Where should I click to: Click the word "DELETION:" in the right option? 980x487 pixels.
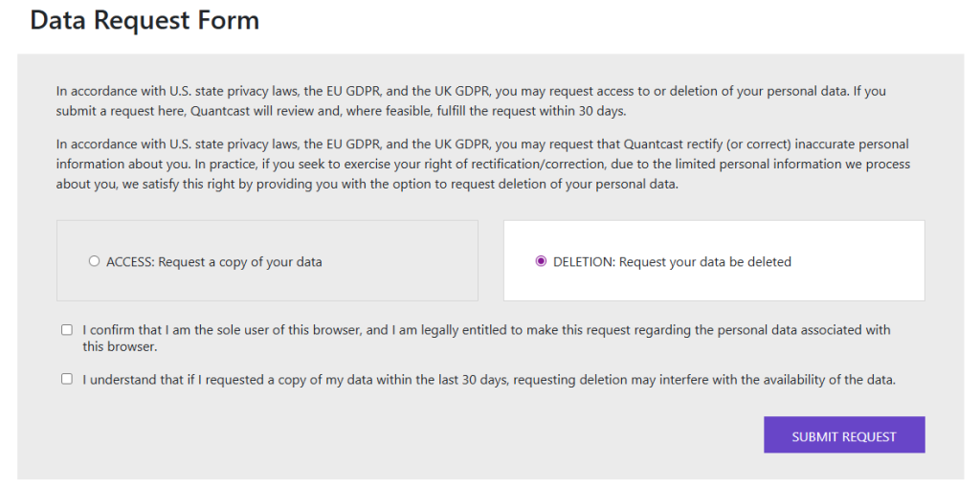click(584, 262)
